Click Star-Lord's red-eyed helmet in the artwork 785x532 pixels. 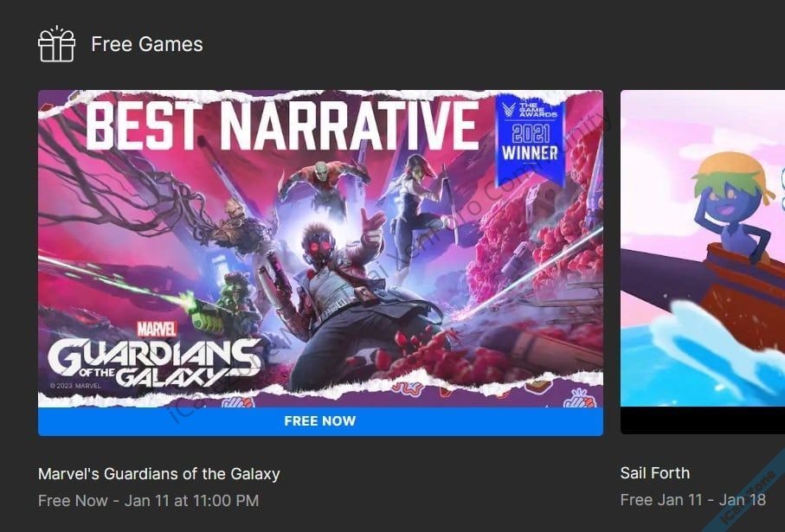pos(319,243)
